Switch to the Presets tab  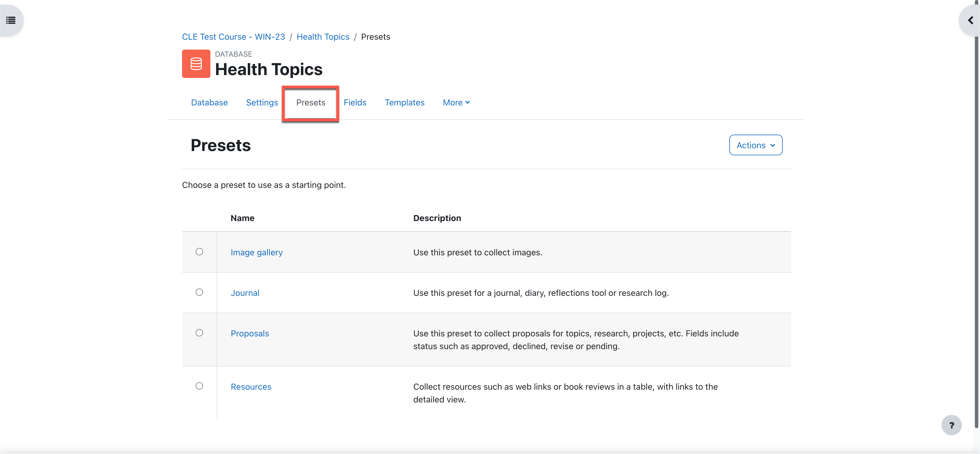pyautogui.click(x=311, y=103)
